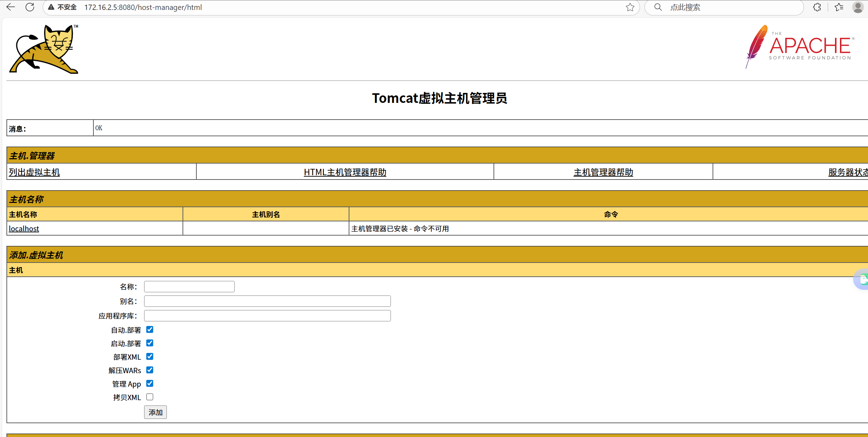Open the 主机管理器帮助 link
This screenshot has height=437, width=868.
[x=604, y=172]
